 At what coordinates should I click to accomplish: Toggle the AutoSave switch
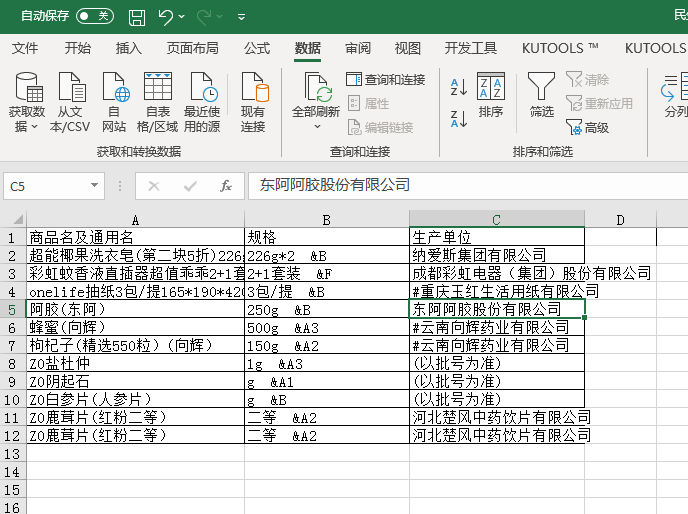[x=95, y=16]
